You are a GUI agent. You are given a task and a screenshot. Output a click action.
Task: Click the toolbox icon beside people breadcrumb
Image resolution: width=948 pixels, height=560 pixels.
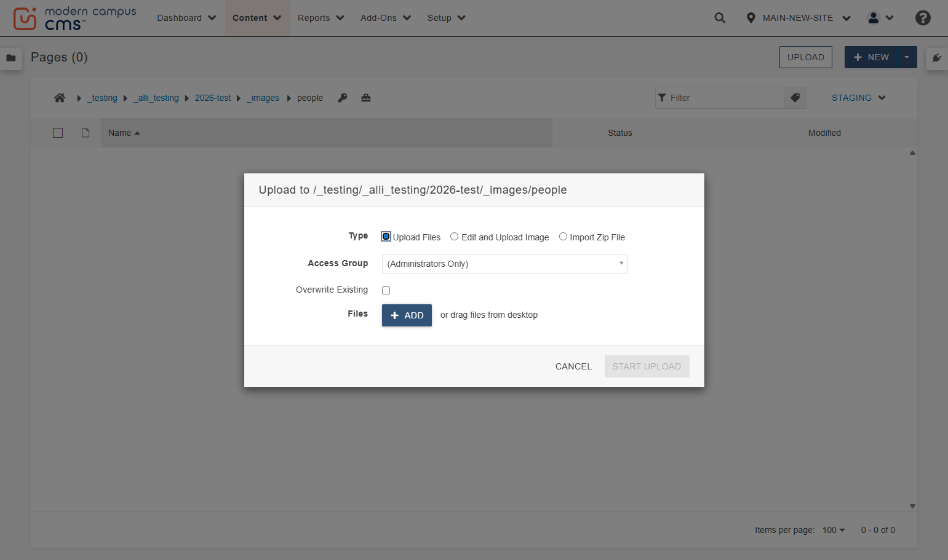click(366, 98)
